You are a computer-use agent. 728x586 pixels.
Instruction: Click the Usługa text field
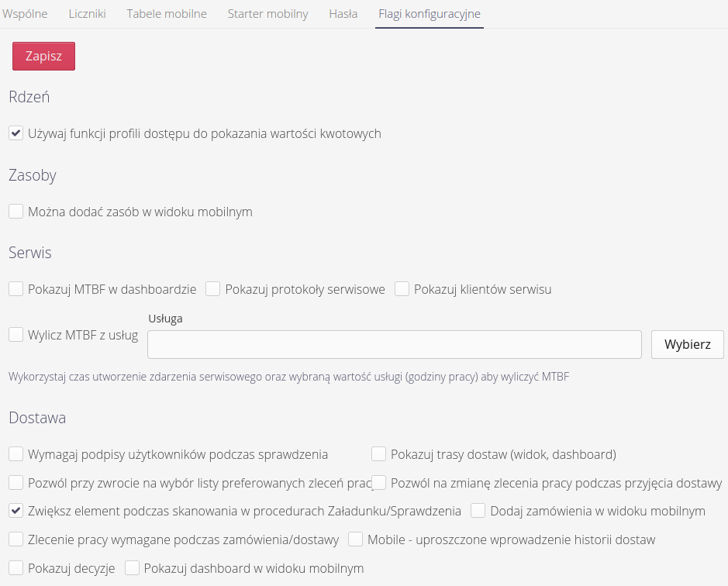[394, 345]
